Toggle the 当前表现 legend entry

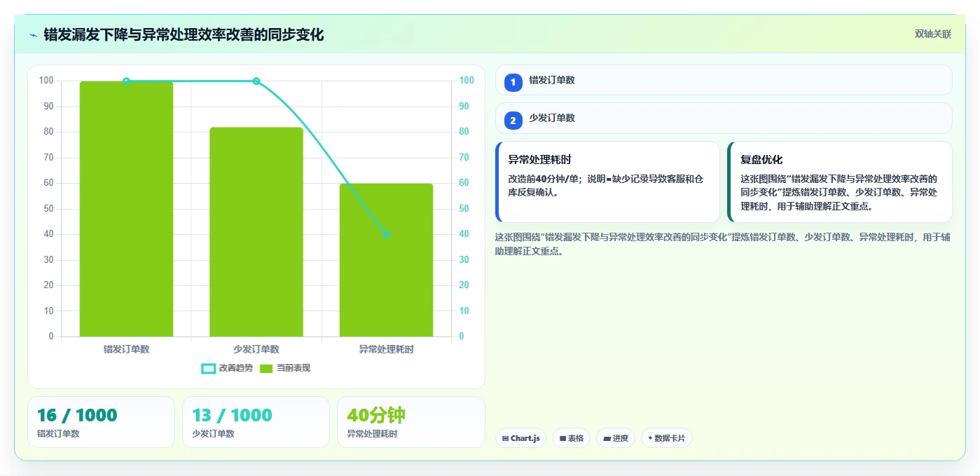click(x=284, y=368)
